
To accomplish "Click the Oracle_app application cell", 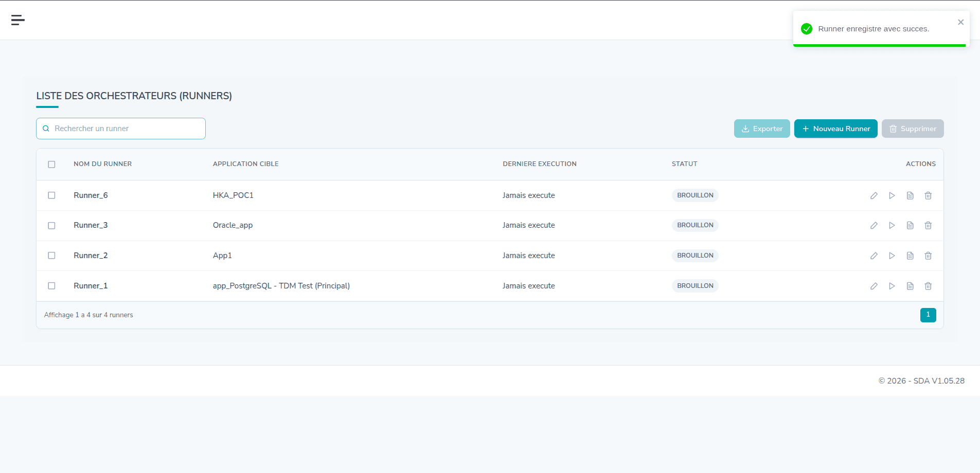I will [233, 225].
